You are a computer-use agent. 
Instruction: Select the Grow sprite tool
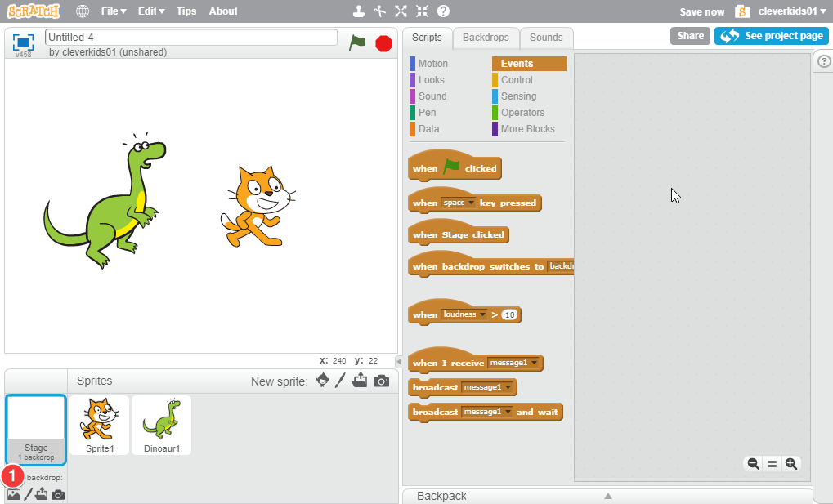(x=401, y=11)
